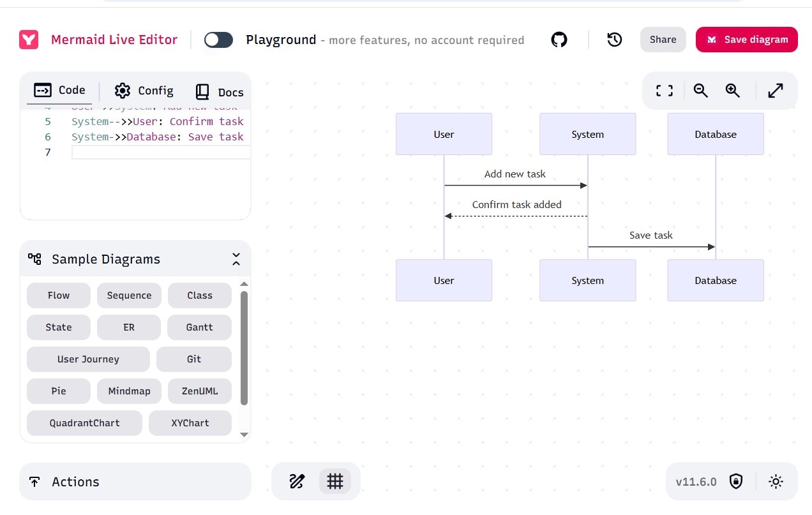Load the ZenUML sample diagram
812x515 pixels.
(200, 391)
